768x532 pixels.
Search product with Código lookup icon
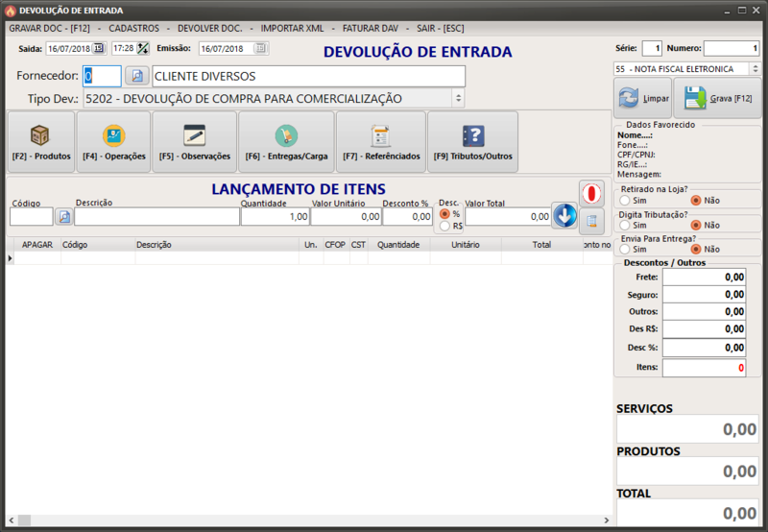(64, 216)
